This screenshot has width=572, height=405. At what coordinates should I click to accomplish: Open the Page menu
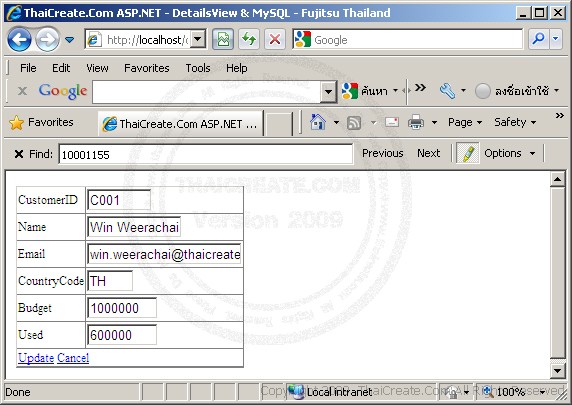tap(465, 123)
